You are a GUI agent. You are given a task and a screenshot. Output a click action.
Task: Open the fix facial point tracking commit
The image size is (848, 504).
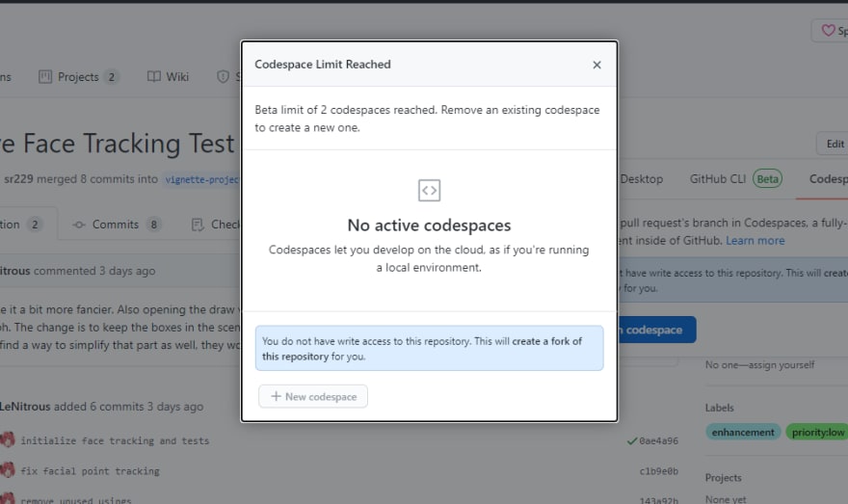90,471
